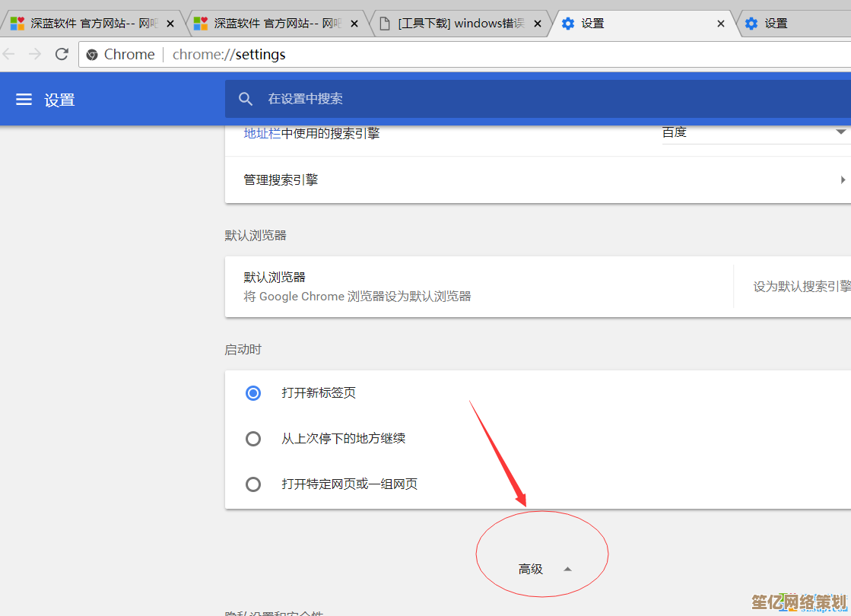Click the back navigation arrow

coord(8,54)
